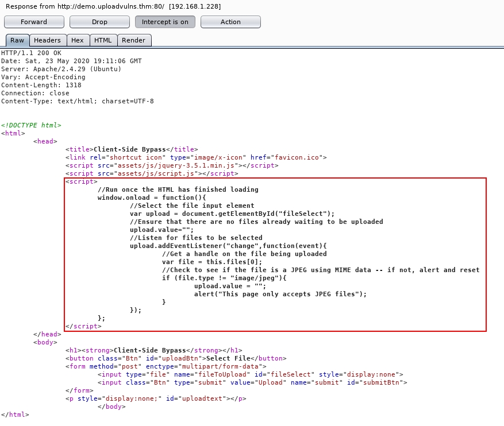Screen dimensions: 504x426
Task: Open the Action menu
Action: tap(230, 22)
